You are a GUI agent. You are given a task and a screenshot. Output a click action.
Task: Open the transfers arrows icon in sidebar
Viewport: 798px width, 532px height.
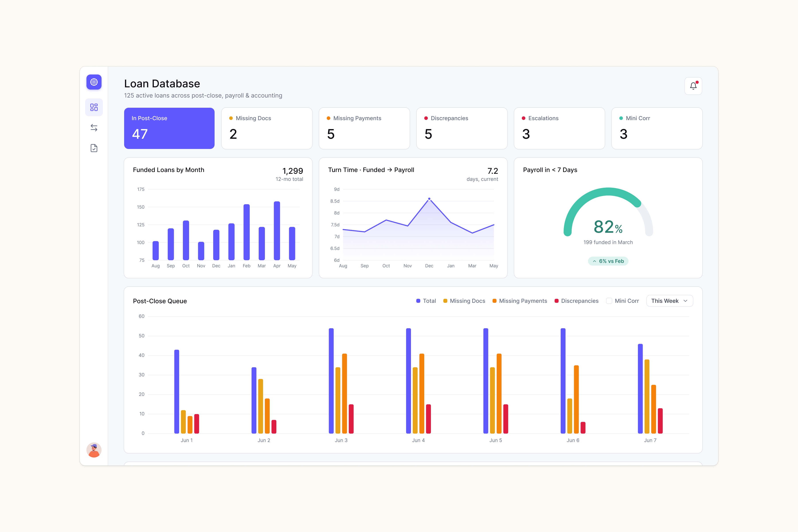point(94,128)
